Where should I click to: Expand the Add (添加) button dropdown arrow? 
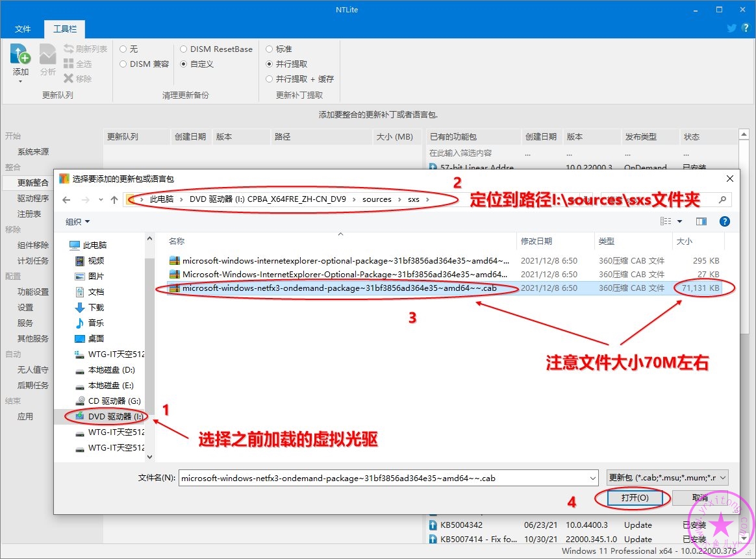click(20, 81)
